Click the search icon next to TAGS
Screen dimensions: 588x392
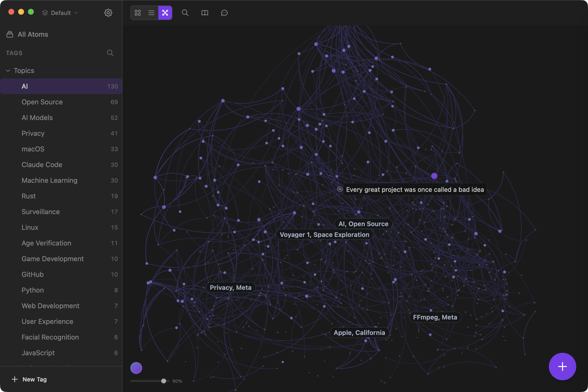click(x=110, y=53)
